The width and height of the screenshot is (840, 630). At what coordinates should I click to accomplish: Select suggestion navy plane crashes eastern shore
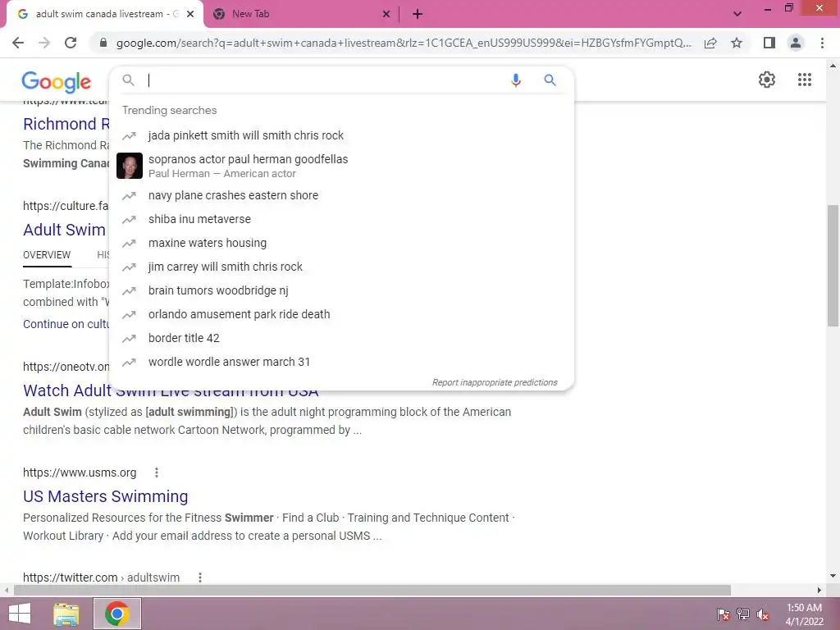pyautogui.click(x=341, y=195)
